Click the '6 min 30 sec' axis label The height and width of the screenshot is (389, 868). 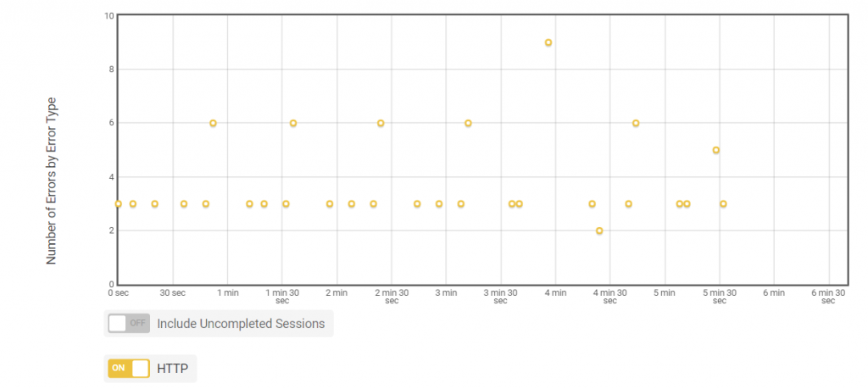pyautogui.click(x=828, y=297)
